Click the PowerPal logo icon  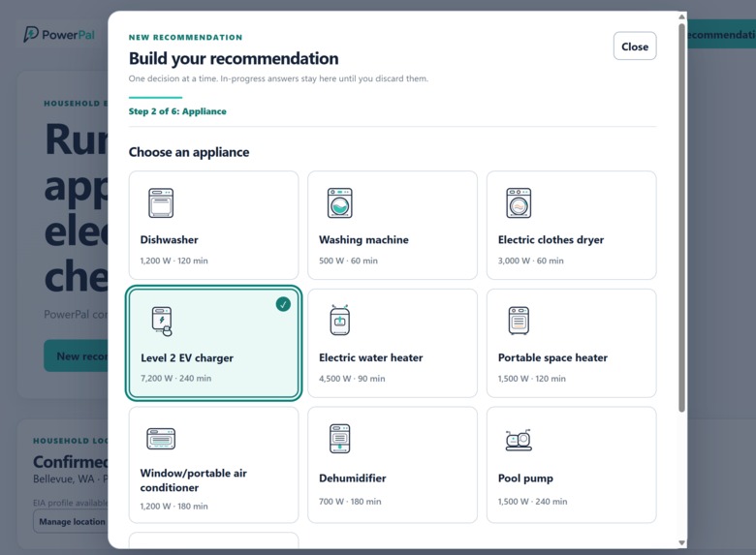[31, 34]
